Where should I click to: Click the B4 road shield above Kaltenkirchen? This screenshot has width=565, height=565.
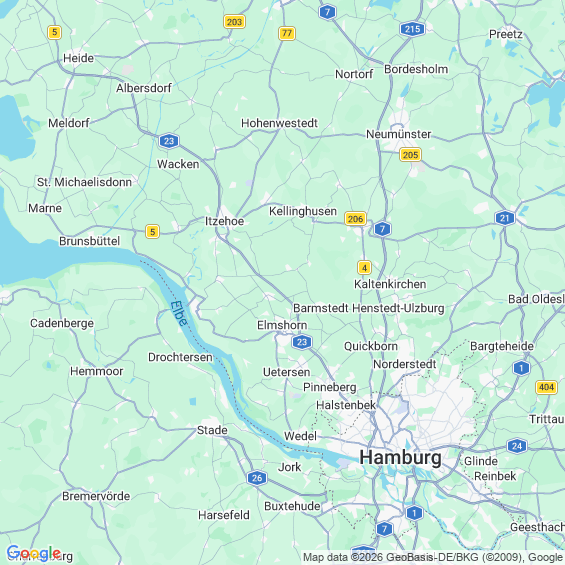click(x=364, y=268)
